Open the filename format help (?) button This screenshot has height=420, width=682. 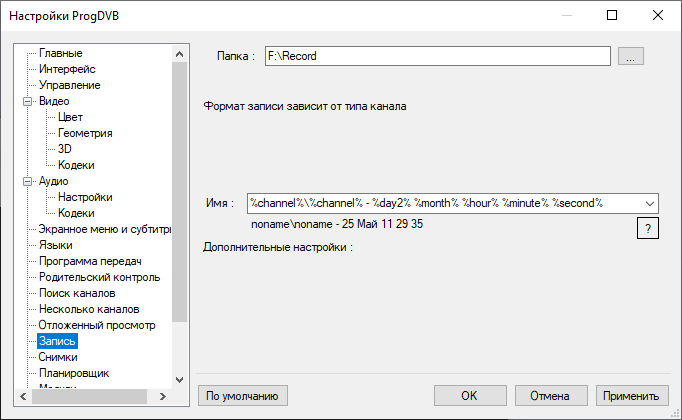click(x=647, y=229)
